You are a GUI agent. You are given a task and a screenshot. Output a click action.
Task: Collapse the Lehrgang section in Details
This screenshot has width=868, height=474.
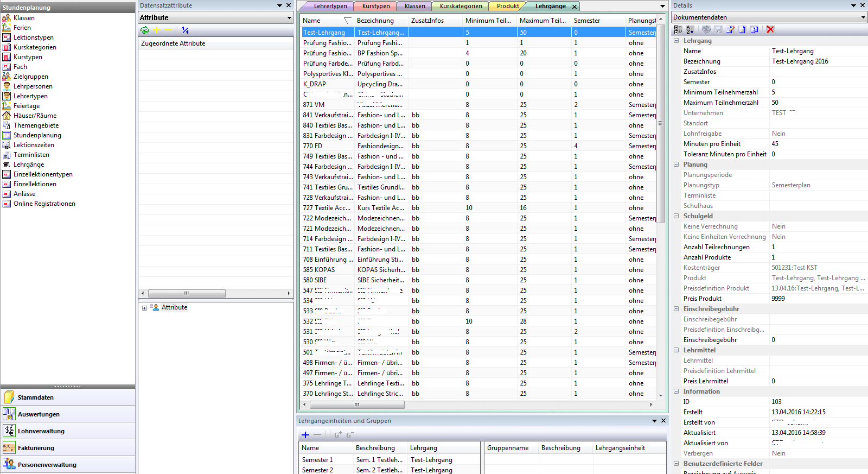tap(676, 41)
